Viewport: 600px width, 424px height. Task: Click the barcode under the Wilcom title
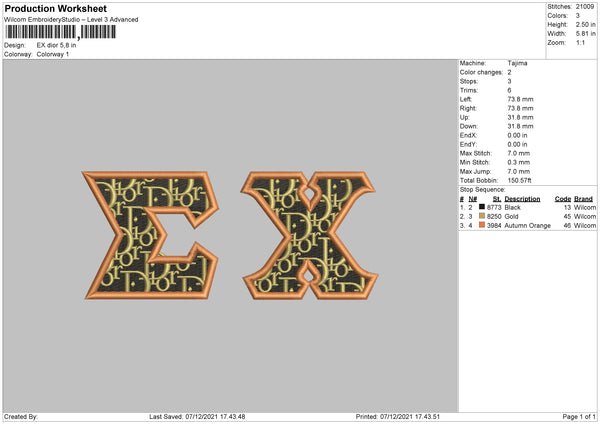coord(60,32)
